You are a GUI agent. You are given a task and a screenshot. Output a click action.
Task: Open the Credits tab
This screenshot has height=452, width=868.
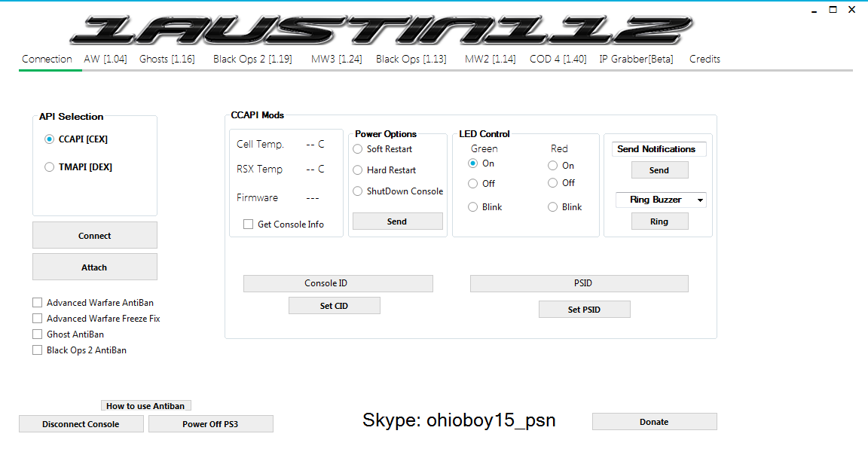tap(704, 59)
